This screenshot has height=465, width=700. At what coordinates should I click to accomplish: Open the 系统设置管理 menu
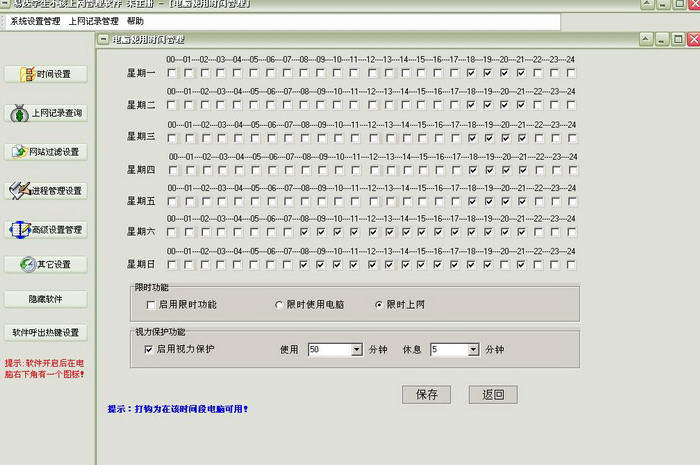[x=36, y=21]
